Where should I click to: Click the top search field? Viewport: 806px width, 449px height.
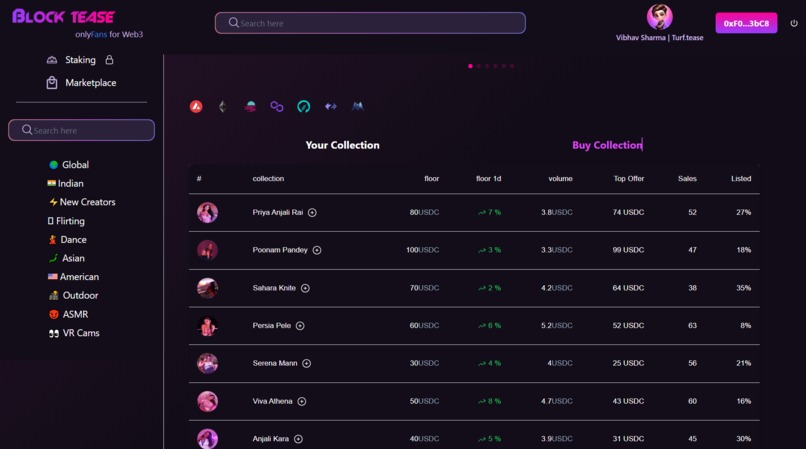coord(370,23)
